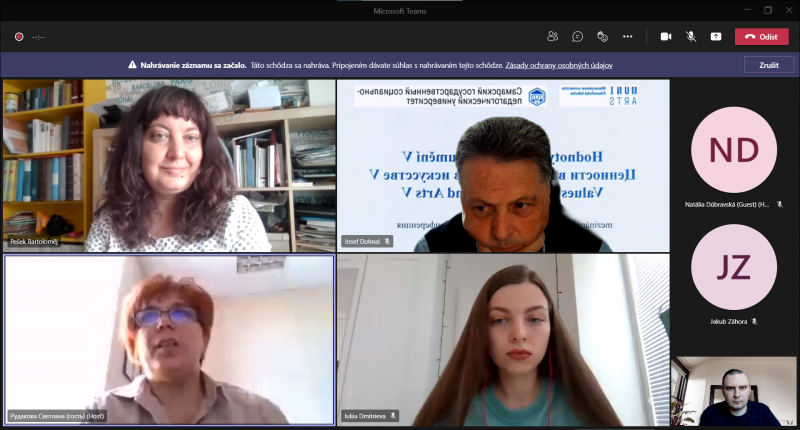The image size is (800, 430).
Task: Select Josef Dohnal's video tile
Action: [503, 165]
